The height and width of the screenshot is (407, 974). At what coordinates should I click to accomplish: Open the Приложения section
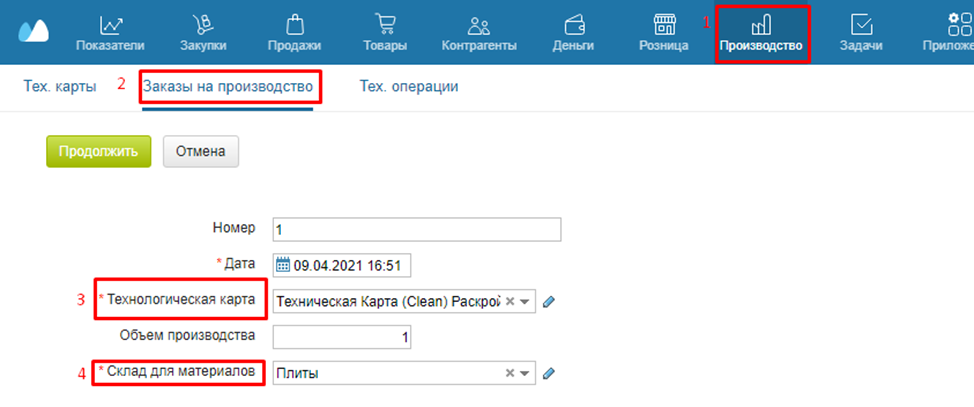point(949,34)
